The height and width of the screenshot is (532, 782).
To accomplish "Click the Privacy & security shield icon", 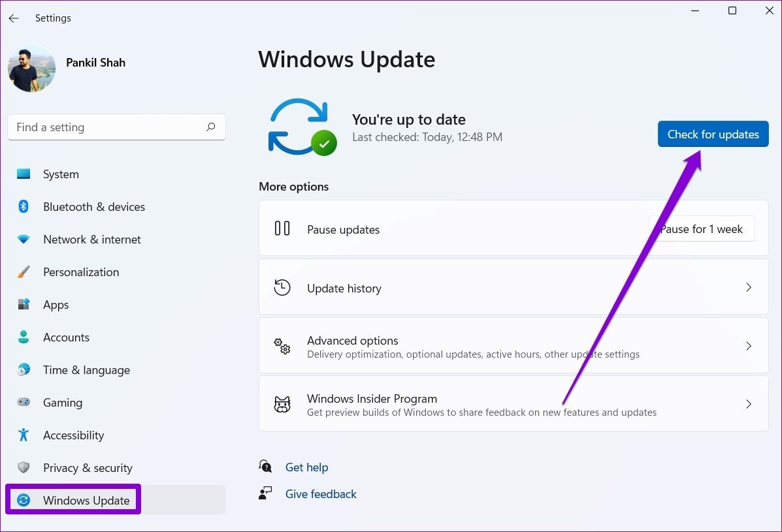I will 24,468.
